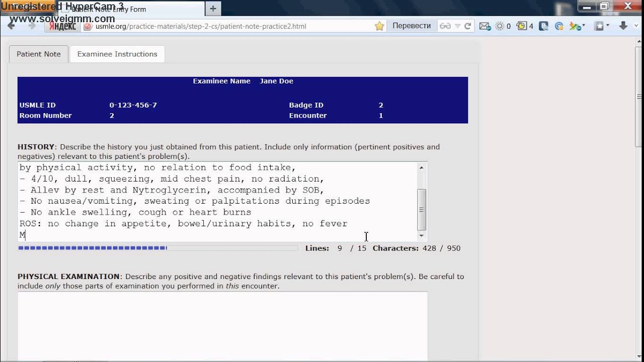
Task: Click the line starting with 4/10, dull
Action: [172, 179]
